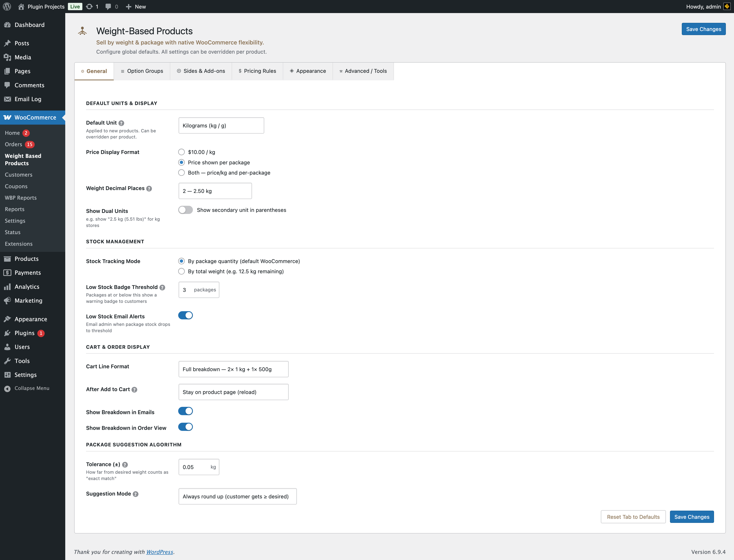Select the '$10.00 / kg' price display option
The height and width of the screenshot is (560, 734).
pyautogui.click(x=181, y=152)
